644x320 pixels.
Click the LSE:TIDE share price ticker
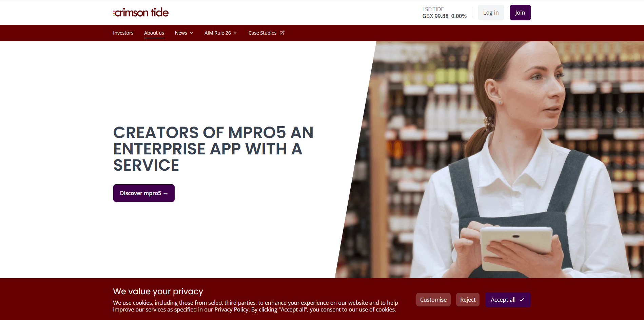click(444, 13)
